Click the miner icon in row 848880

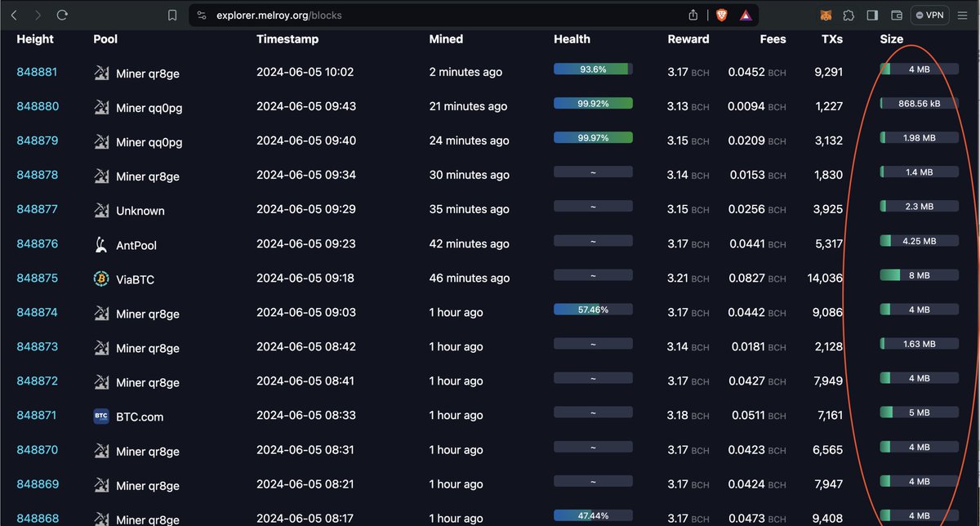pos(101,107)
